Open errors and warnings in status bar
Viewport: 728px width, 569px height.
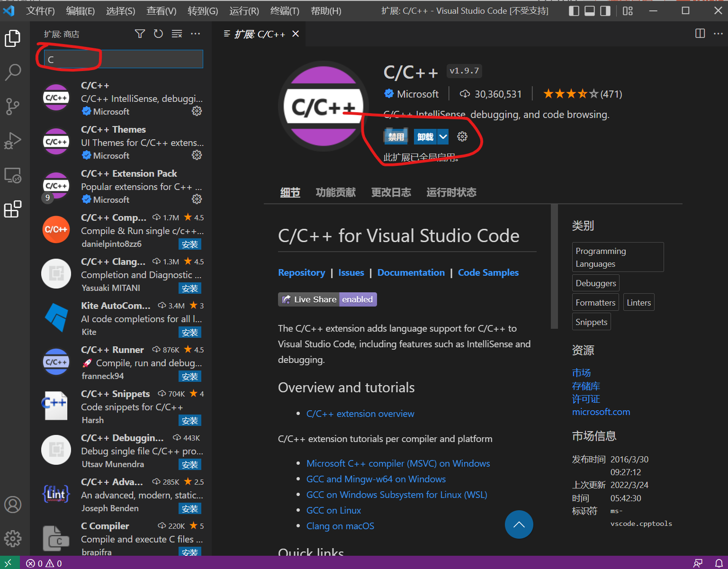click(x=44, y=563)
